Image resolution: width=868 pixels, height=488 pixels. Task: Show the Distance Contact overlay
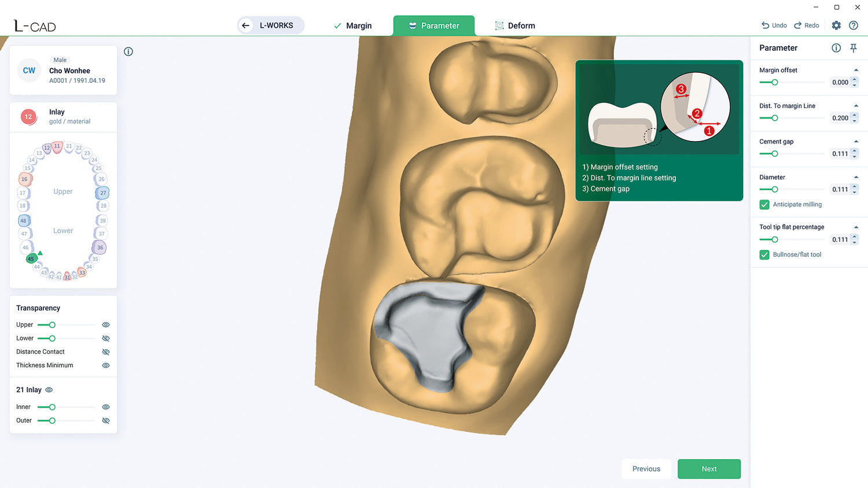pos(106,352)
